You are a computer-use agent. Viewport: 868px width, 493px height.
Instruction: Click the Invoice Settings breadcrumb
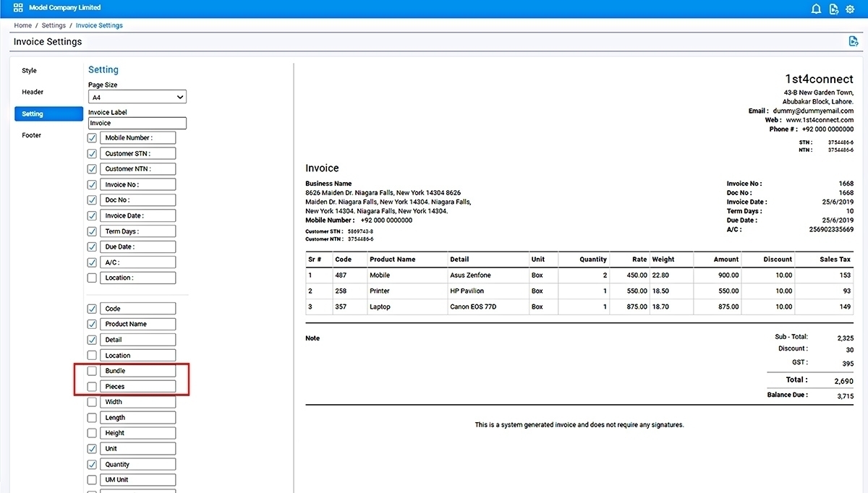(x=99, y=25)
